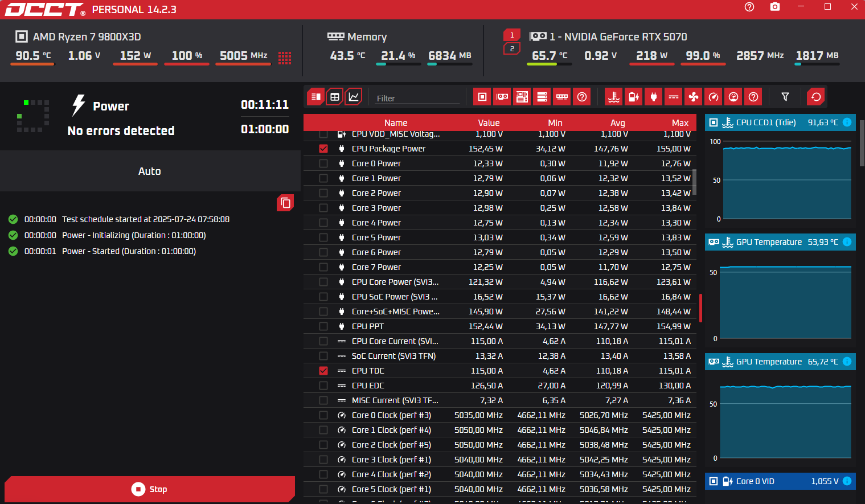Image resolution: width=865 pixels, height=504 pixels.
Task: Check the Core 7 Power checkbox
Action: 323,267
